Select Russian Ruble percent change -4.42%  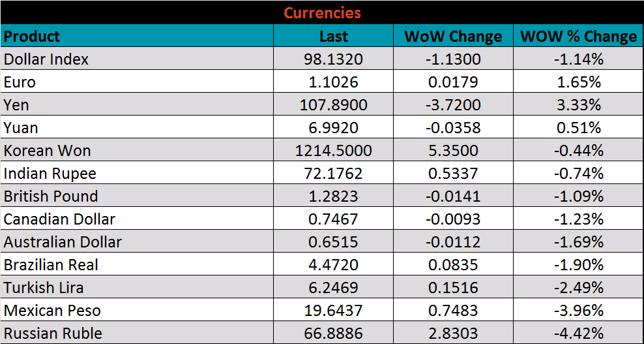(x=578, y=334)
